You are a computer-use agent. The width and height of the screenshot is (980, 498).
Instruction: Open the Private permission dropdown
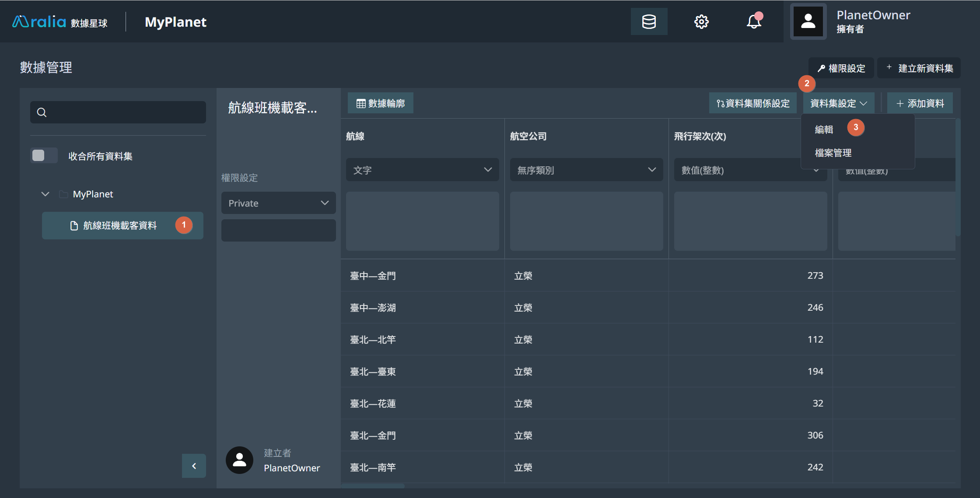coord(278,203)
